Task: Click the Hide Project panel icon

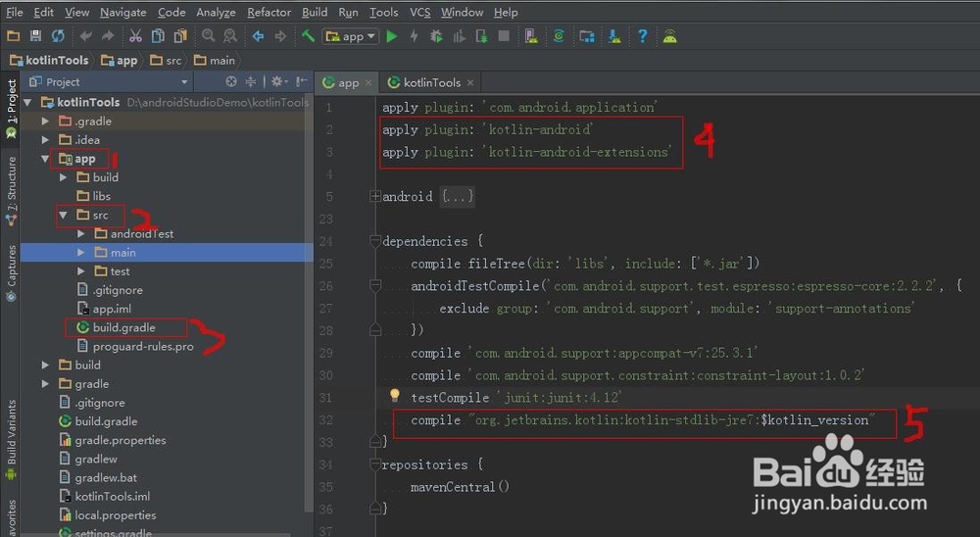Action: pyautogui.click(x=301, y=81)
